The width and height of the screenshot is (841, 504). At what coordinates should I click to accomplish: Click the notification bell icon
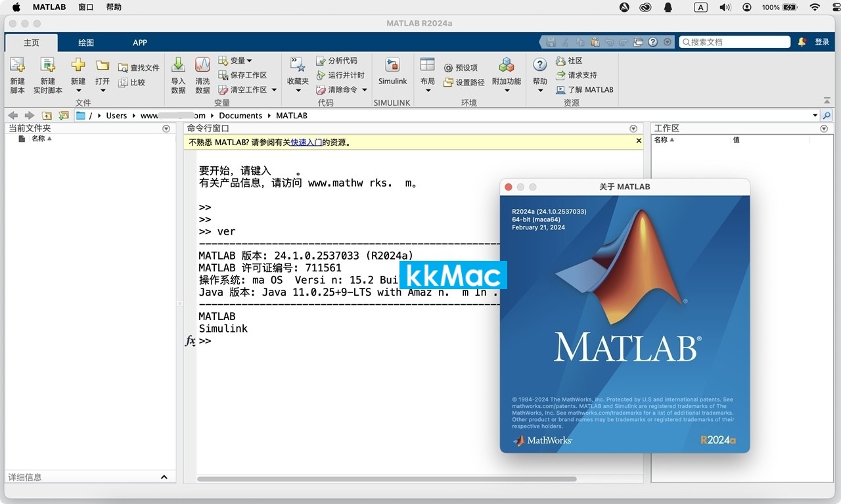pyautogui.click(x=802, y=42)
